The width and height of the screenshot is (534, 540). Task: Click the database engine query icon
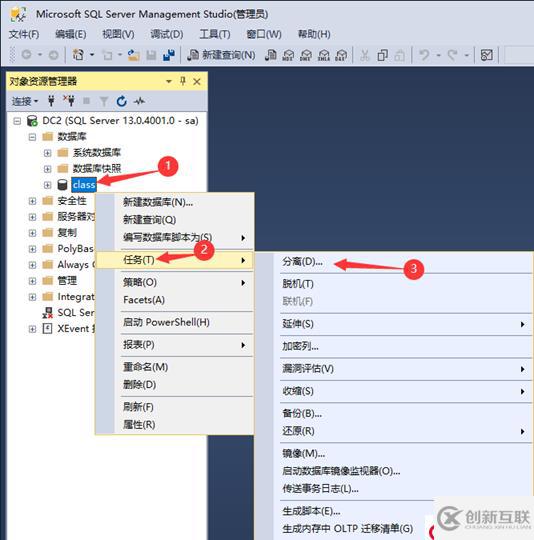point(271,55)
